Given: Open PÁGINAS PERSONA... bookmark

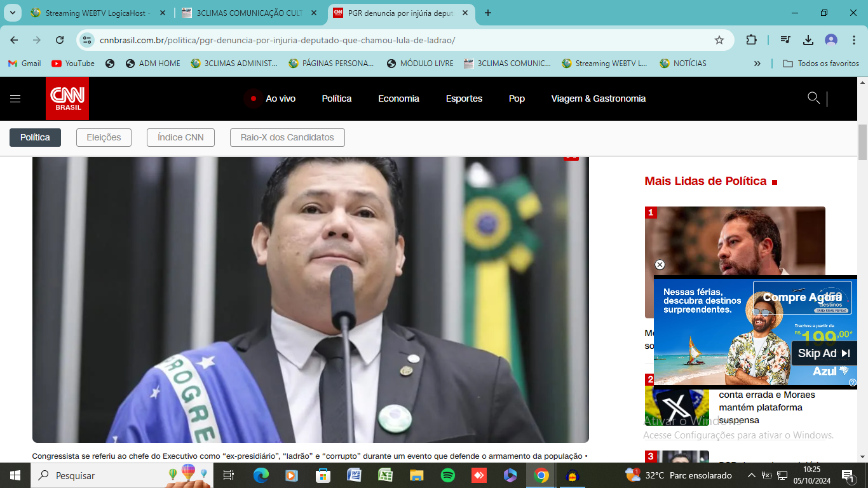Looking at the screenshot, I should (x=331, y=64).
